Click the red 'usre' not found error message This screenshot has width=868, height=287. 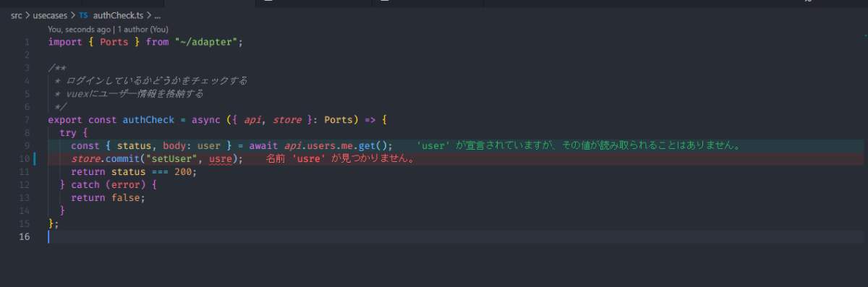click(341, 158)
